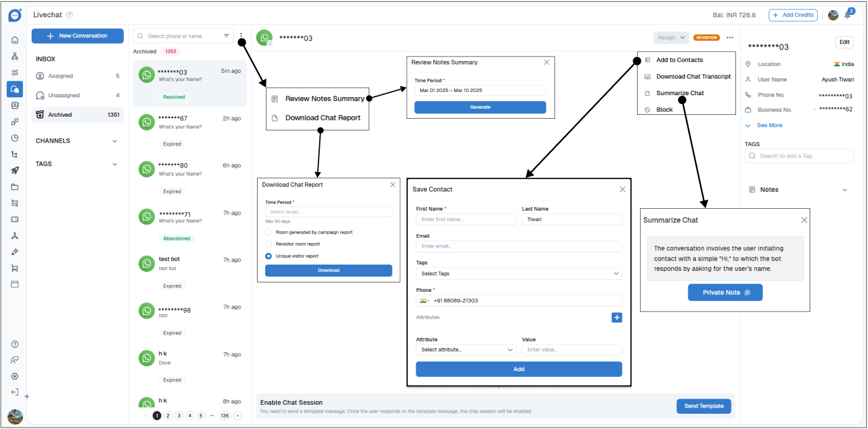868x429 pixels.
Task: Open the Assign dropdown
Action: tap(671, 37)
